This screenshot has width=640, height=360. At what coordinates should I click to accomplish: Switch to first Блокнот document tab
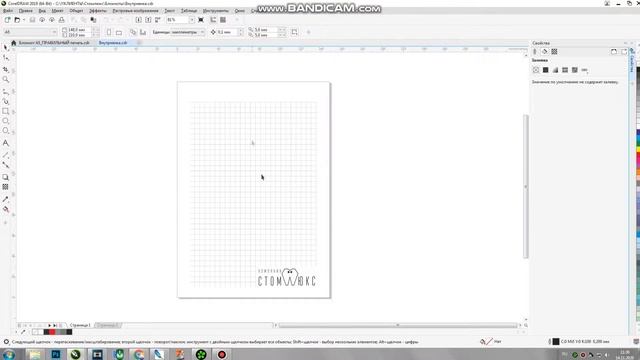[54, 43]
